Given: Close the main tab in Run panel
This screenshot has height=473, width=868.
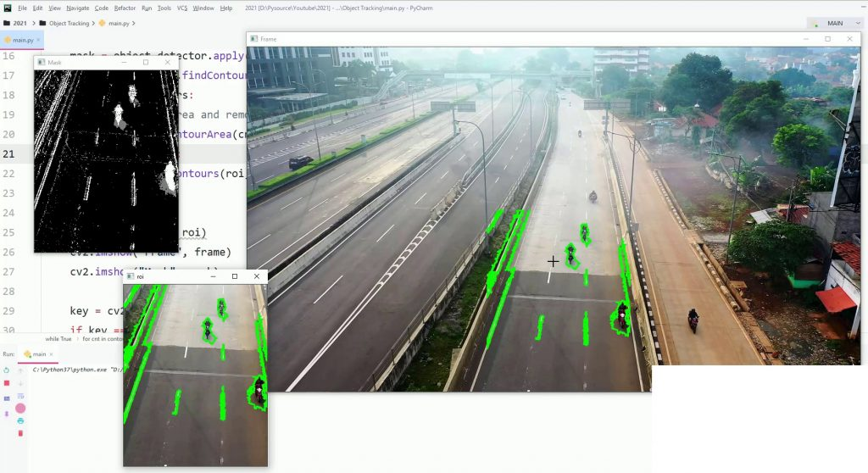Looking at the screenshot, I should point(52,354).
